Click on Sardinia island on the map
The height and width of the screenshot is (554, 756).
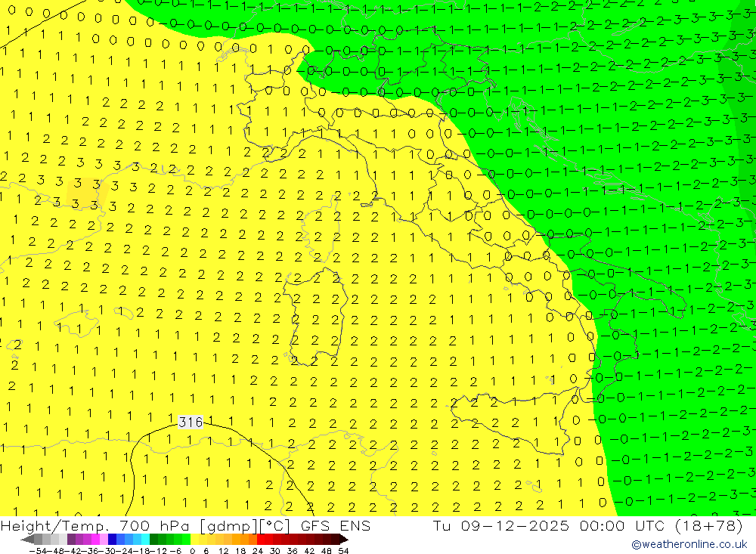tap(316, 316)
